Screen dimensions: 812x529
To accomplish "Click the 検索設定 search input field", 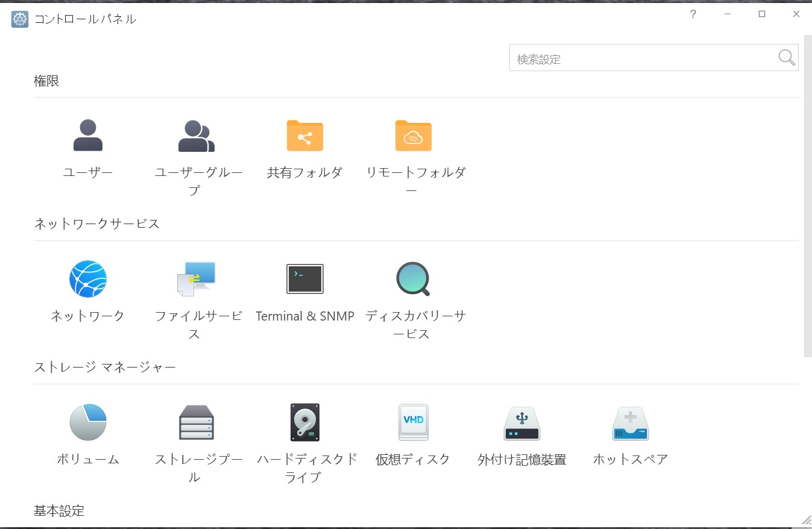I will point(642,59).
